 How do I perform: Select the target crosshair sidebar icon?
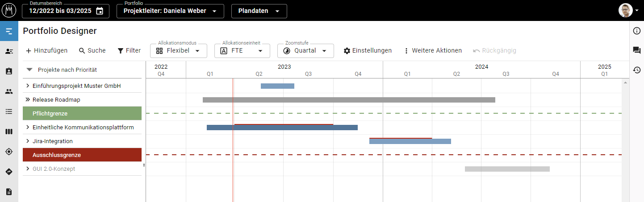click(9, 152)
